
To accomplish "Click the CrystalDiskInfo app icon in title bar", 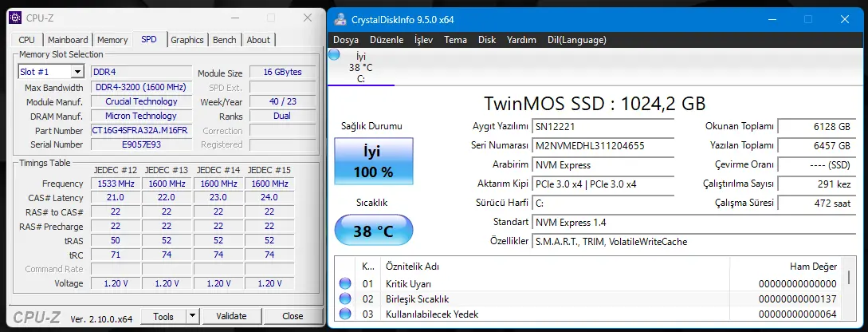I will coord(341,19).
